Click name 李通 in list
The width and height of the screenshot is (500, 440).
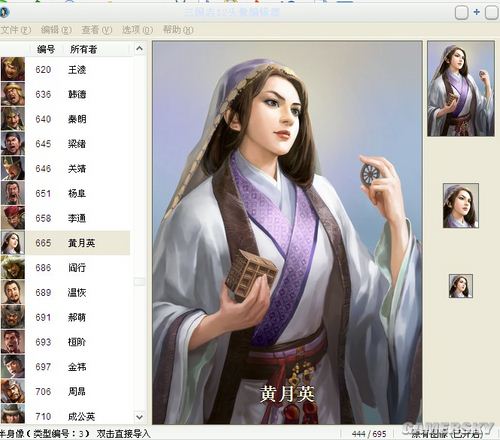77,218
